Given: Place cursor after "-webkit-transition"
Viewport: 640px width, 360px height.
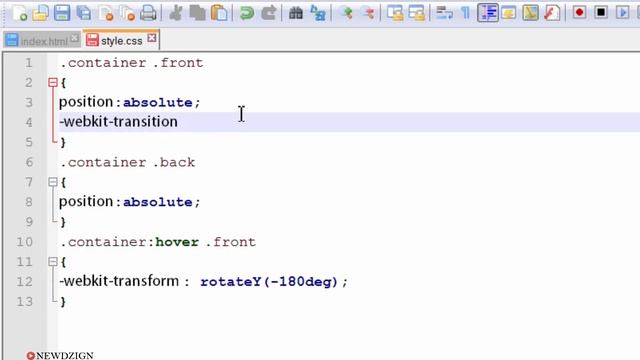Looking at the screenshot, I should point(178,122).
